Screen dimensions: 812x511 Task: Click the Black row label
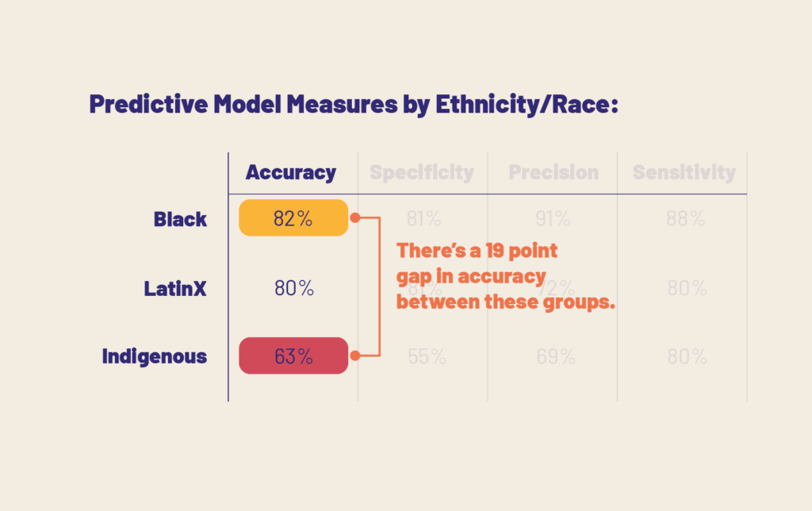pyautogui.click(x=180, y=219)
